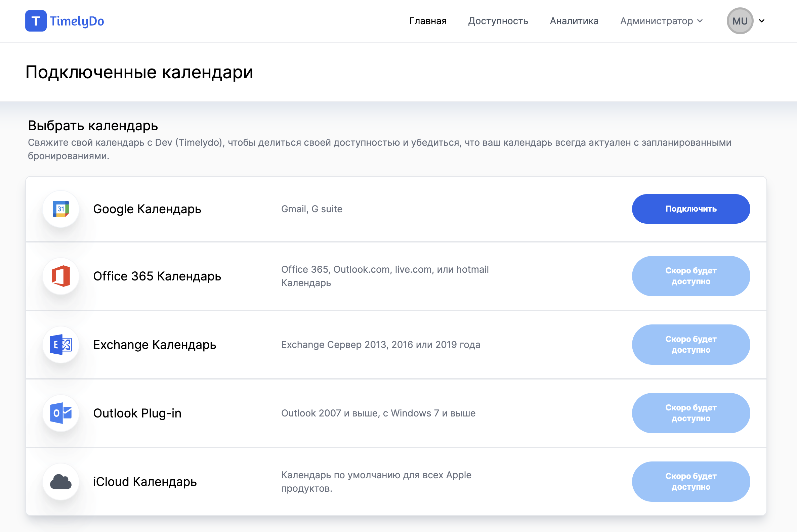Click the Office 365, Outlook.com description text
Image resolution: width=797 pixels, height=532 pixels.
tap(385, 276)
